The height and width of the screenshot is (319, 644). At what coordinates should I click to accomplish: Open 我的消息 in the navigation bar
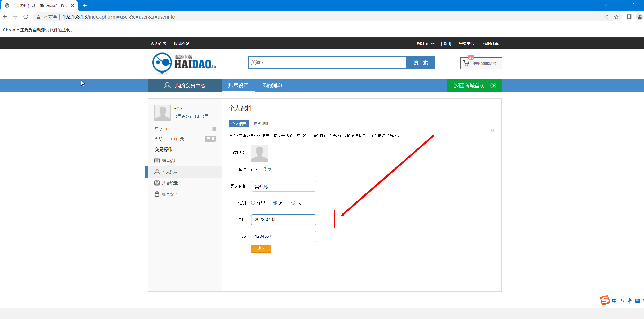coord(272,86)
